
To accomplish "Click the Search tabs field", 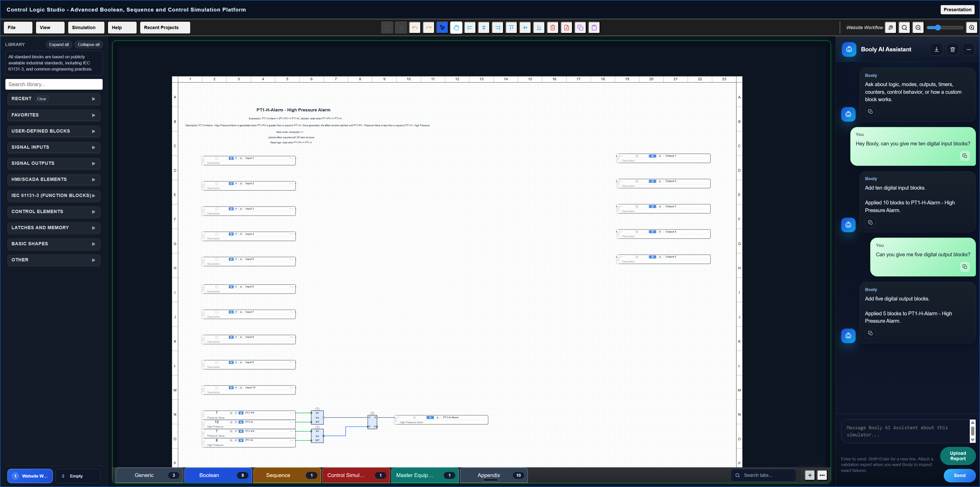I will point(763,475).
